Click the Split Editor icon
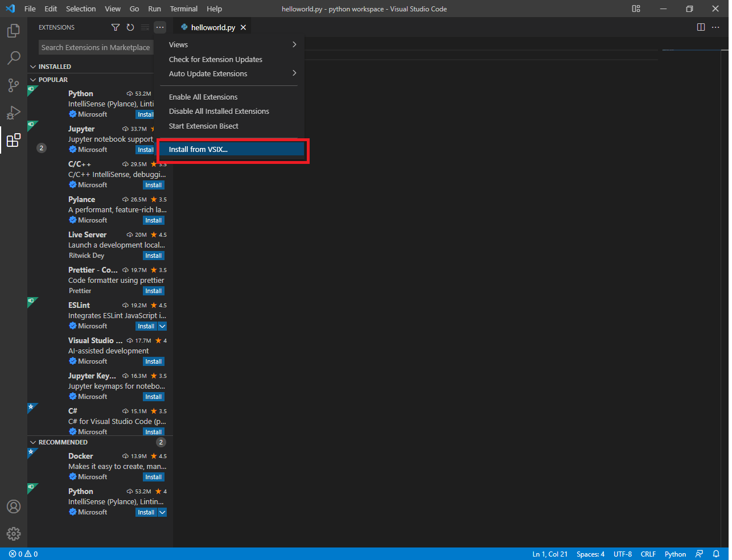This screenshot has width=732, height=560. 701,27
